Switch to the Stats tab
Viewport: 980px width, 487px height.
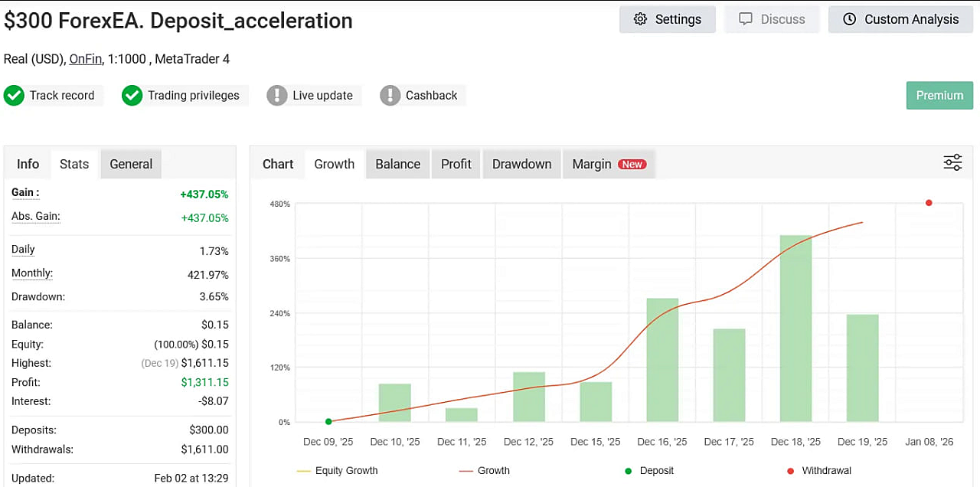coord(74,164)
